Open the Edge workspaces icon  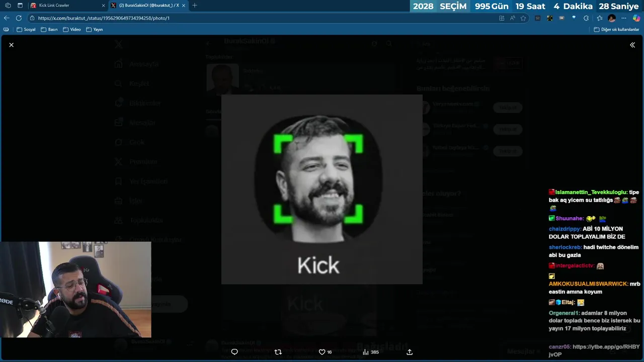8,5
